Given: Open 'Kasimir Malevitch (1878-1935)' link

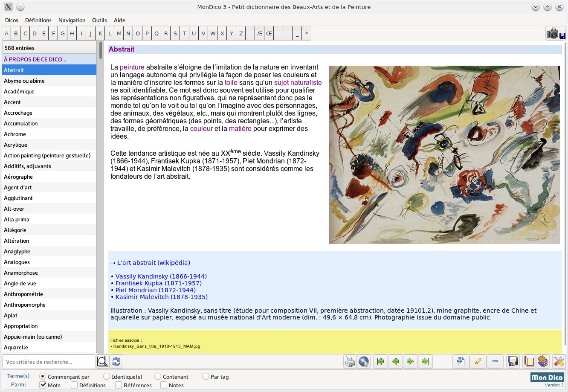Looking at the screenshot, I should point(162,297).
